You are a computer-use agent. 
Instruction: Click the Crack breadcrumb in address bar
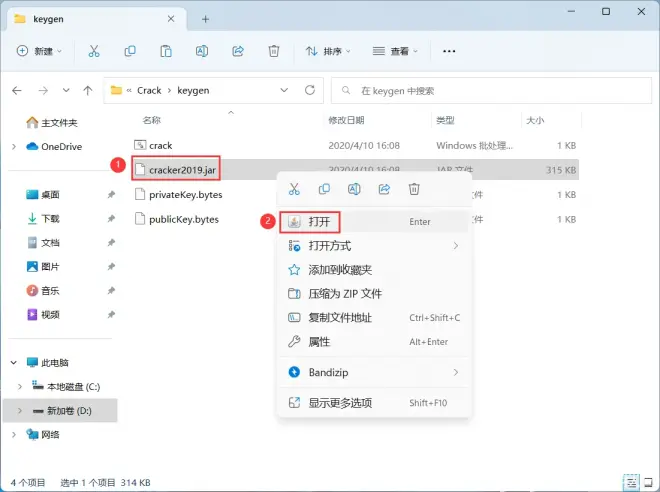point(149,90)
